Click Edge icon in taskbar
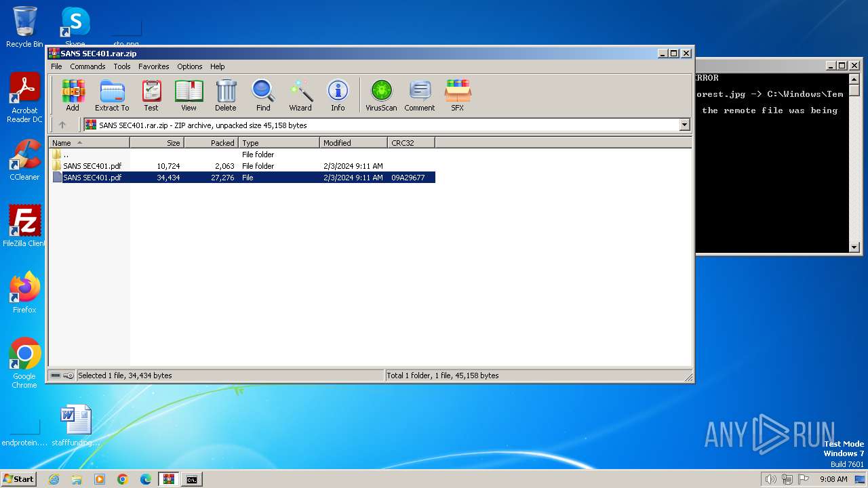Image resolution: width=868 pixels, height=488 pixels. click(x=146, y=479)
